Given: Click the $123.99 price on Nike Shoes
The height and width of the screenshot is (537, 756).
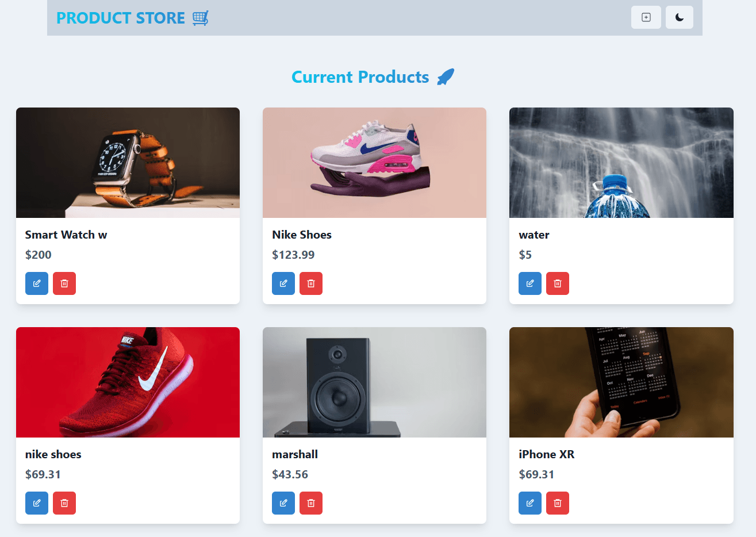Looking at the screenshot, I should coord(294,255).
